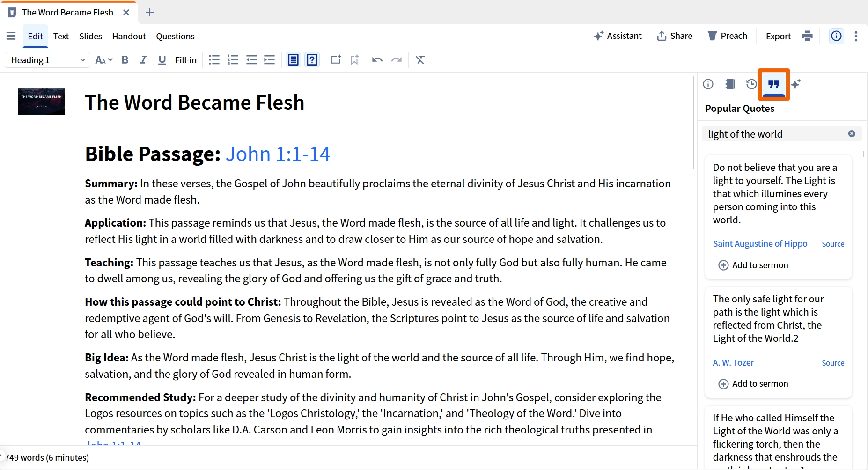Open the font size dropdown
The image size is (868, 470).
[x=104, y=60]
